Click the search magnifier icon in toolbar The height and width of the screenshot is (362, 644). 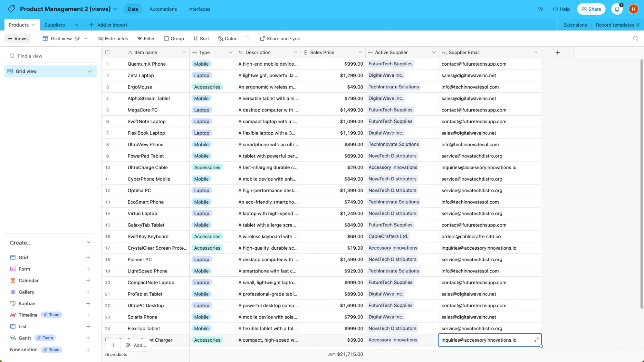[636, 39]
